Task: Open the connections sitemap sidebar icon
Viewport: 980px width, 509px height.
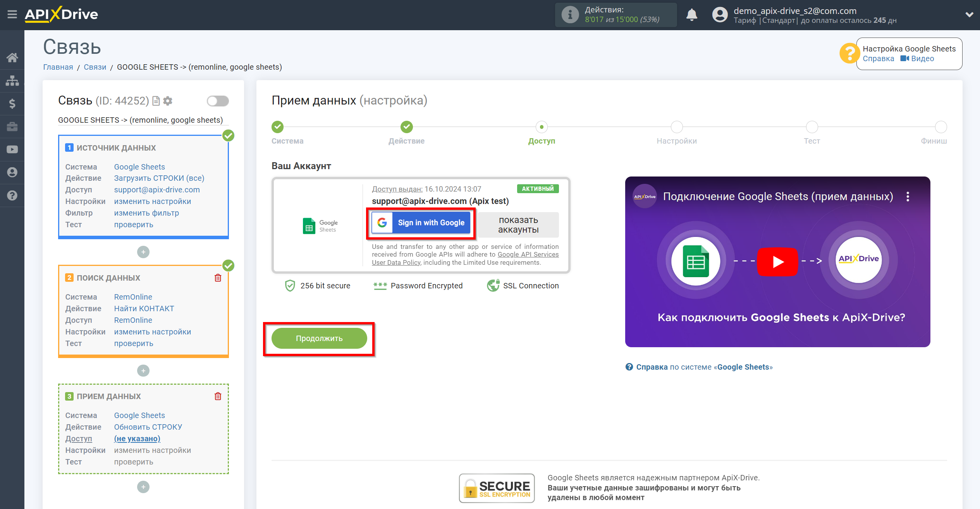Action: click(12, 81)
